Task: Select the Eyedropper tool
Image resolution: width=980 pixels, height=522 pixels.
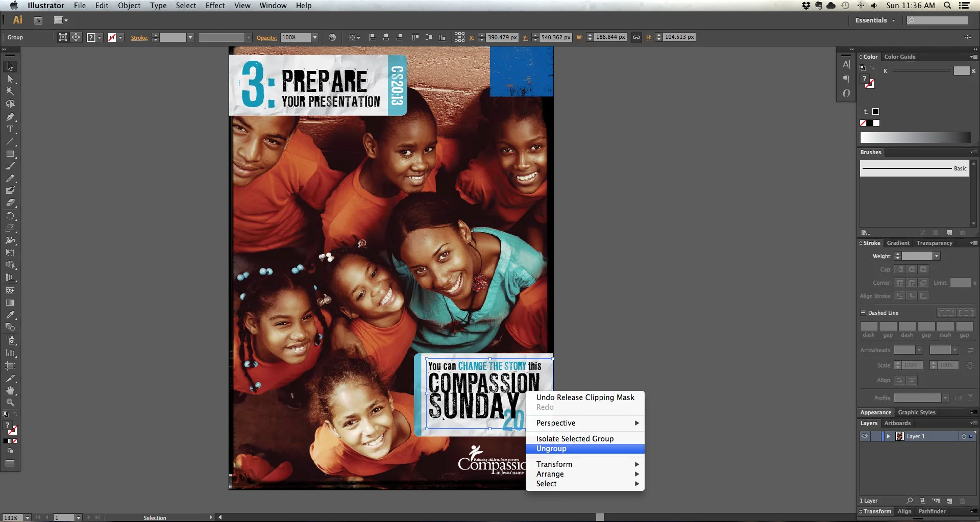Action: point(10,315)
